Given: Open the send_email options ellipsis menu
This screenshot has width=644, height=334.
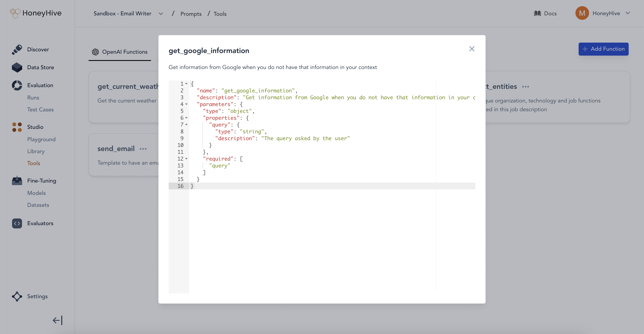Looking at the screenshot, I should coord(143,149).
